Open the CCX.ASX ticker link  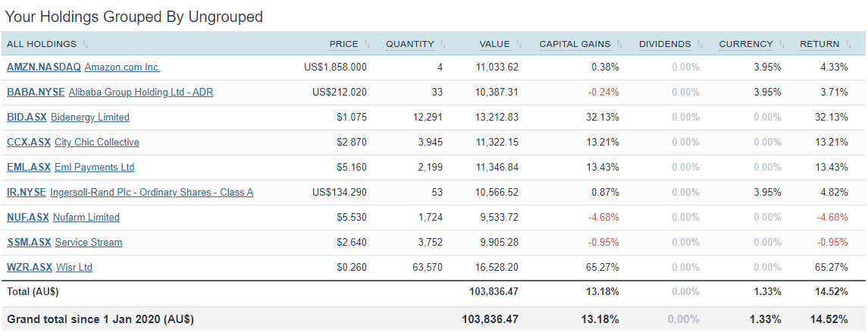pos(29,143)
